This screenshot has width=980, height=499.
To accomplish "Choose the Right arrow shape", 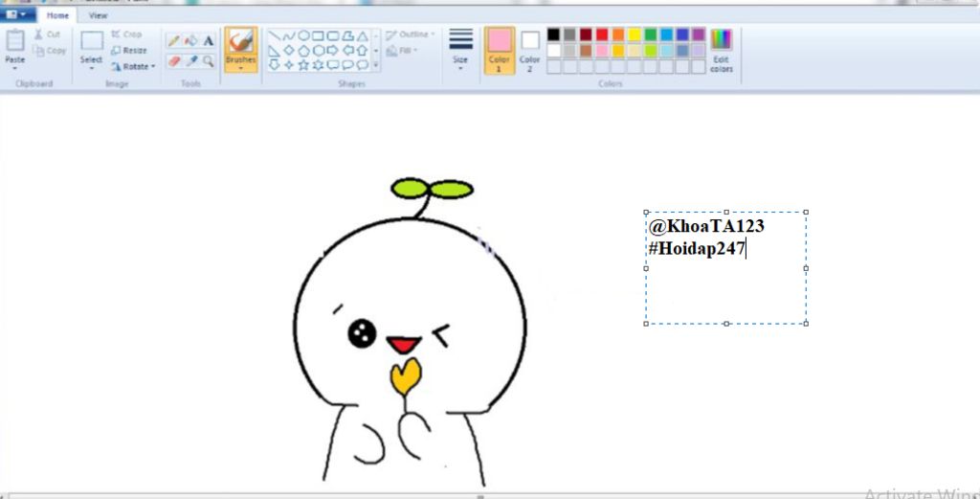I will click(x=333, y=50).
